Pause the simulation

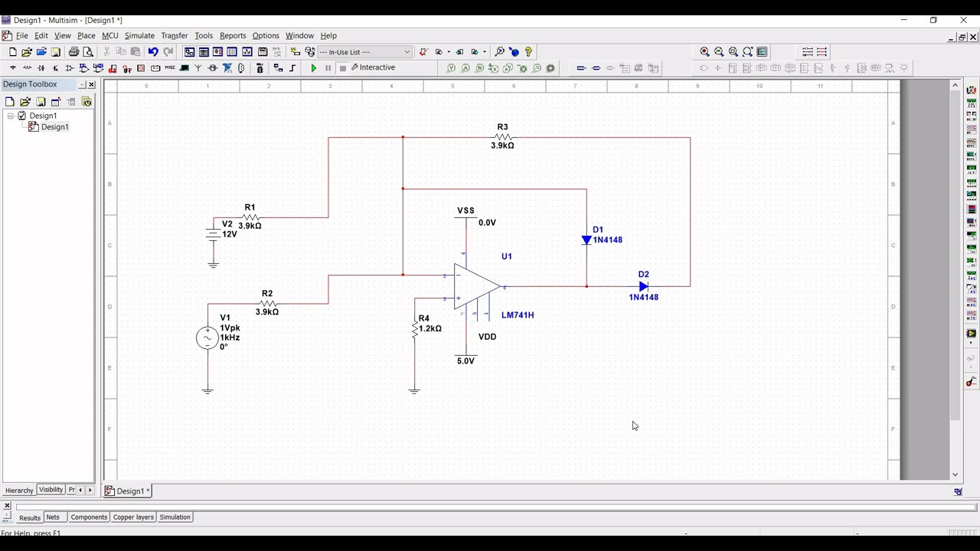[x=328, y=68]
